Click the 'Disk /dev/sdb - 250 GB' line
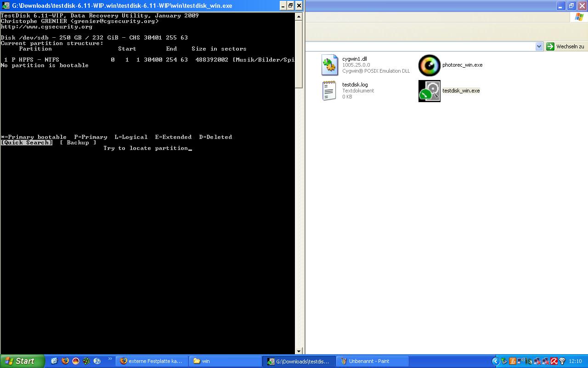Screen dimensions: 588x368 [94, 38]
